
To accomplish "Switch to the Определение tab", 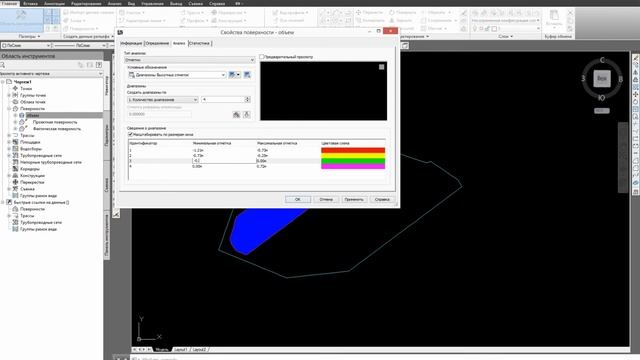I will click(157, 43).
